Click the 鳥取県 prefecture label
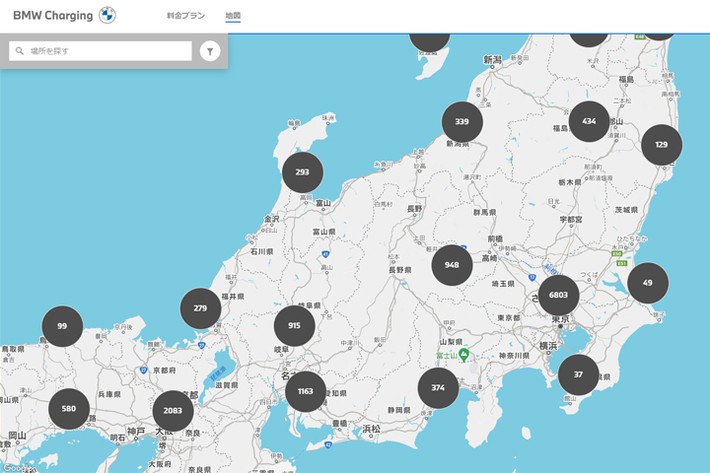 (x=13, y=349)
